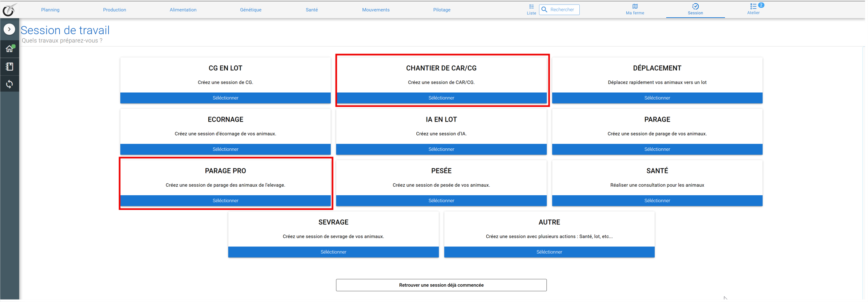Select the Déplacement session

[x=657, y=98]
